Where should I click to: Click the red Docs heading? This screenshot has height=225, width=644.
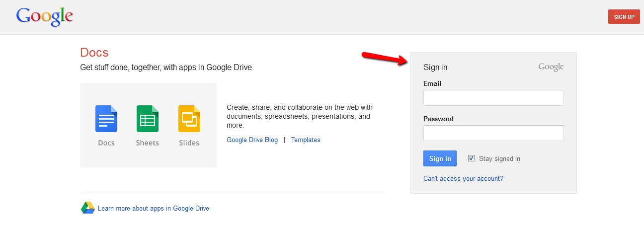click(94, 53)
